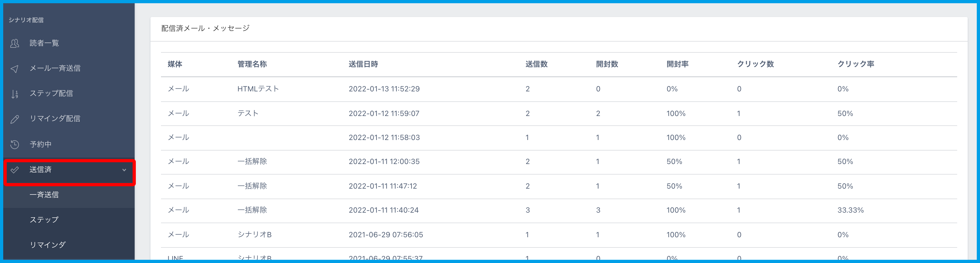Click the HTMLテスト row name

pyautogui.click(x=258, y=89)
